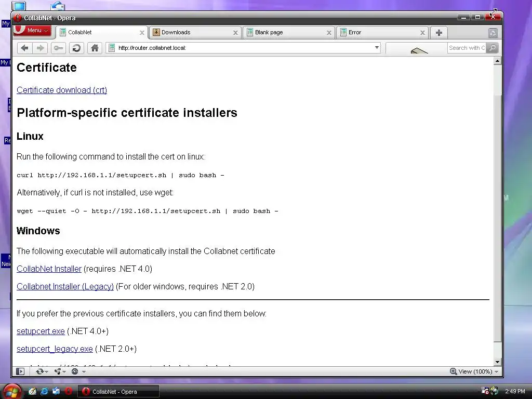Expand the Opera Unite dropdown arrow
532x399 pixels.
click(64, 372)
